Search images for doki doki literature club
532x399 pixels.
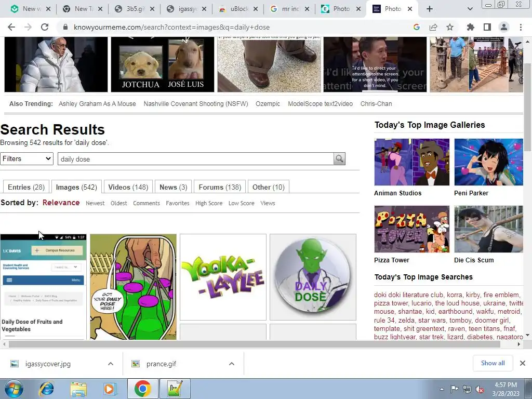(408, 295)
